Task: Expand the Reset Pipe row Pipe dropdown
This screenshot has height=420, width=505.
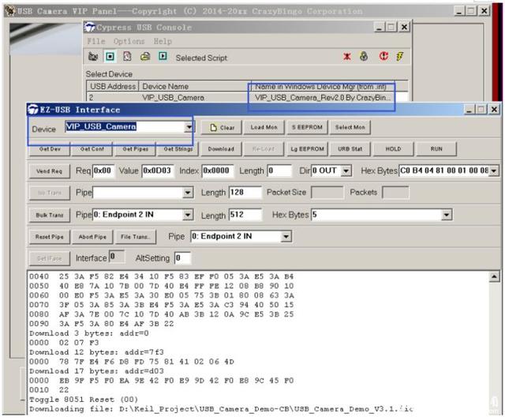Action: [x=286, y=237]
